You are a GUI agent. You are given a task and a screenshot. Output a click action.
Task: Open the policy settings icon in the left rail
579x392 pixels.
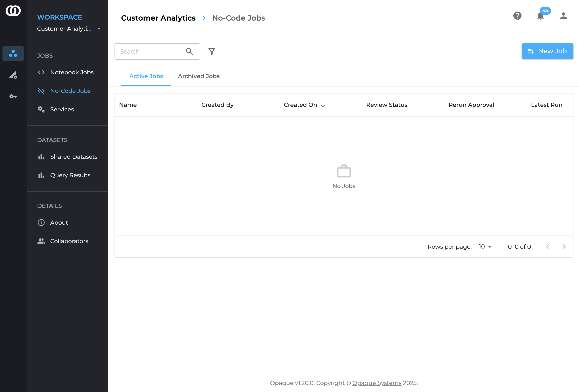click(13, 75)
